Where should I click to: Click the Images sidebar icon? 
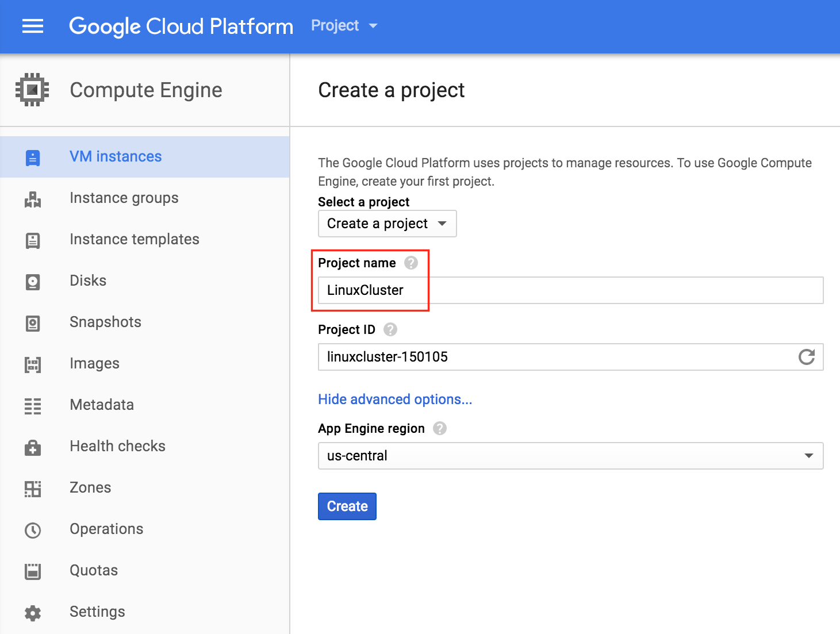[x=33, y=364]
